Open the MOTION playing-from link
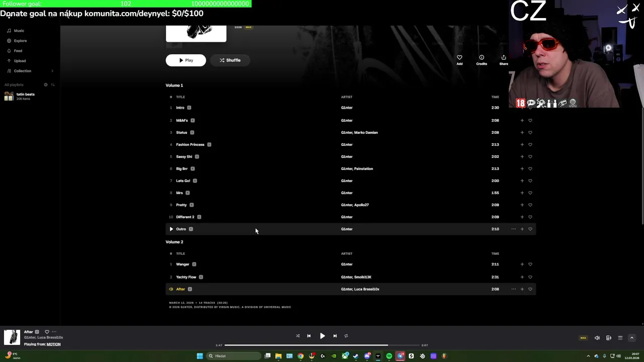 (x=54, y=344)
